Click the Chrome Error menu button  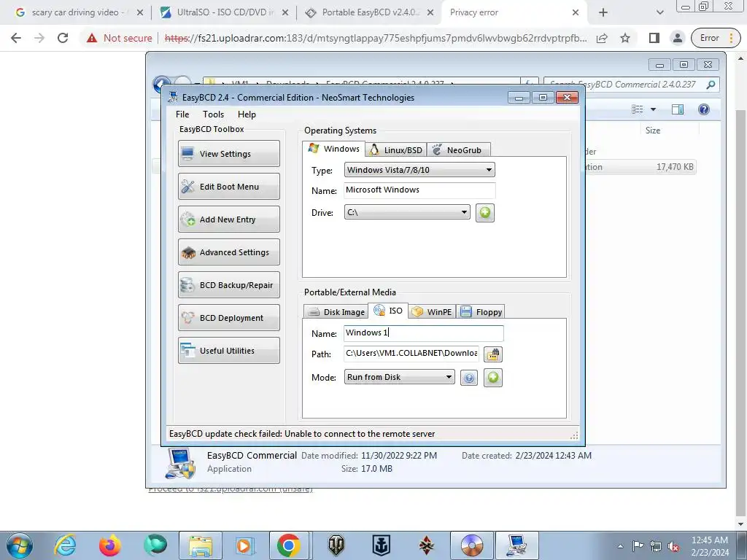716,38
